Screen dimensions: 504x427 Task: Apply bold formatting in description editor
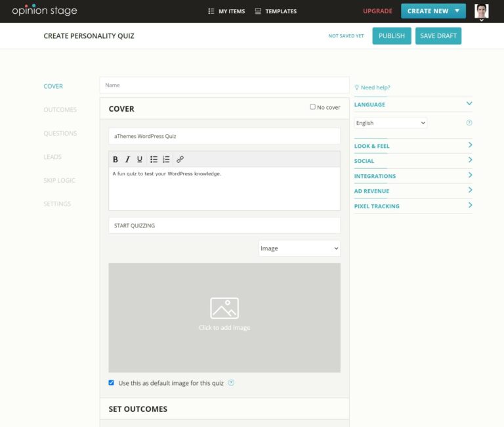pyautogui.click(x=115, y=159)
